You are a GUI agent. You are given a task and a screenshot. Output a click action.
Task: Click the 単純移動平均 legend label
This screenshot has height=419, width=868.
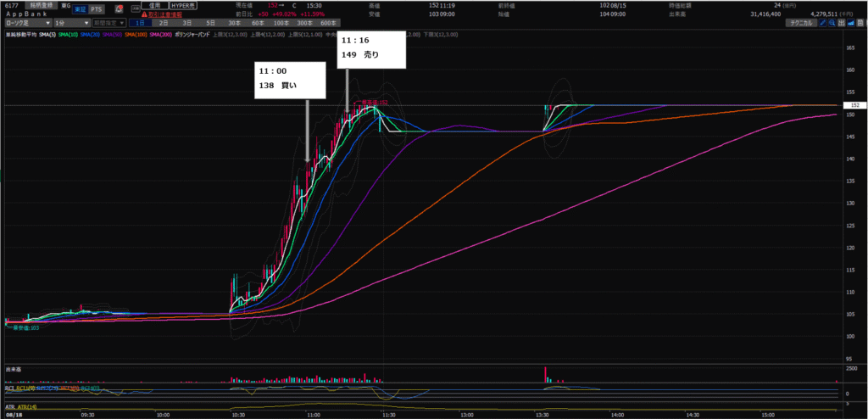(21, 35)
